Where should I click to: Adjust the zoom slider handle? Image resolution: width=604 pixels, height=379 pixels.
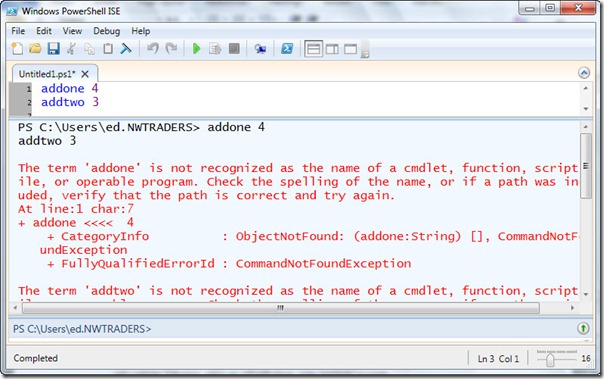click(550, 360)
